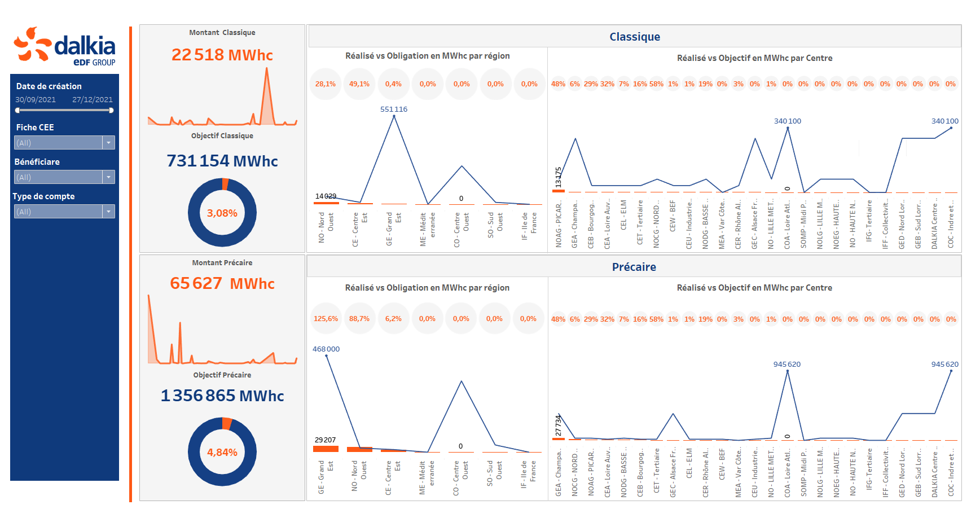Click the 29 207 GE - Grand Est bar

[326, 449]
